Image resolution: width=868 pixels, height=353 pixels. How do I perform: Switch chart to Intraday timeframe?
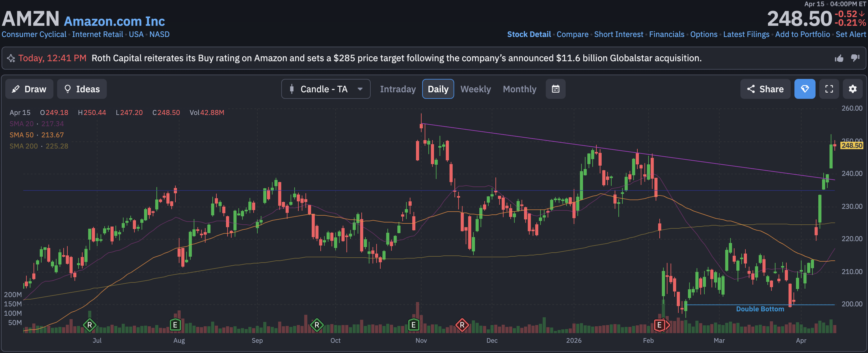coord(398,89)
